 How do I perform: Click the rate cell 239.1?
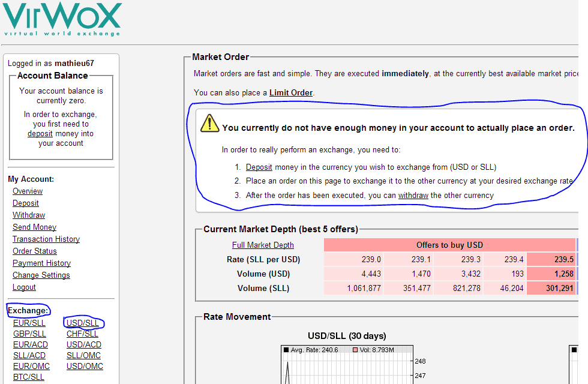pyautogui.click(x=408, y=259)
